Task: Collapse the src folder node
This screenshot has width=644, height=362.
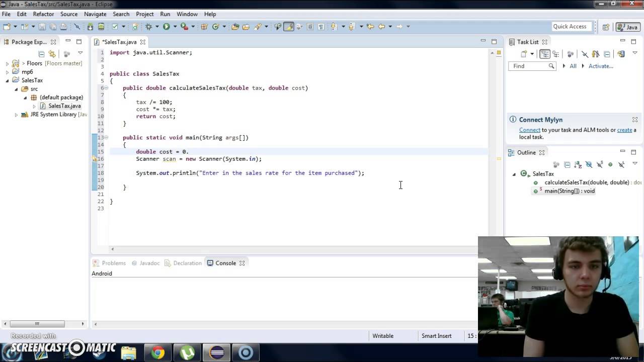Action: click(16, 89)
